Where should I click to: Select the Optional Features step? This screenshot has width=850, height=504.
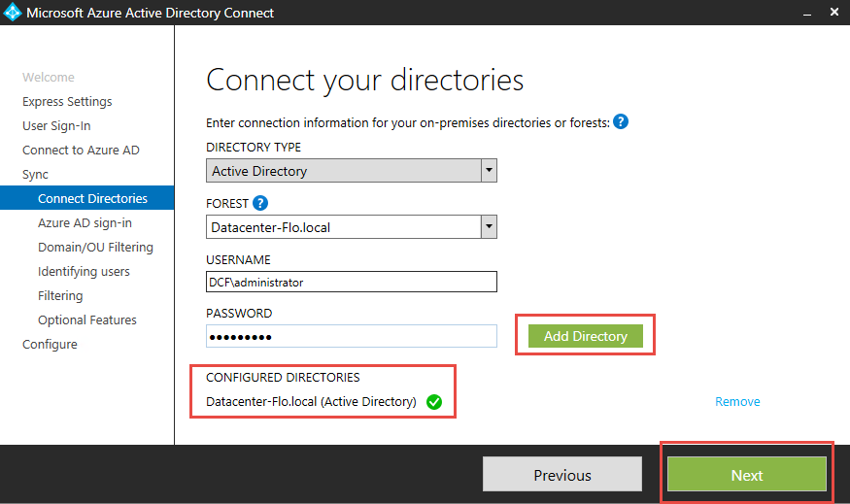coord(86,320)
